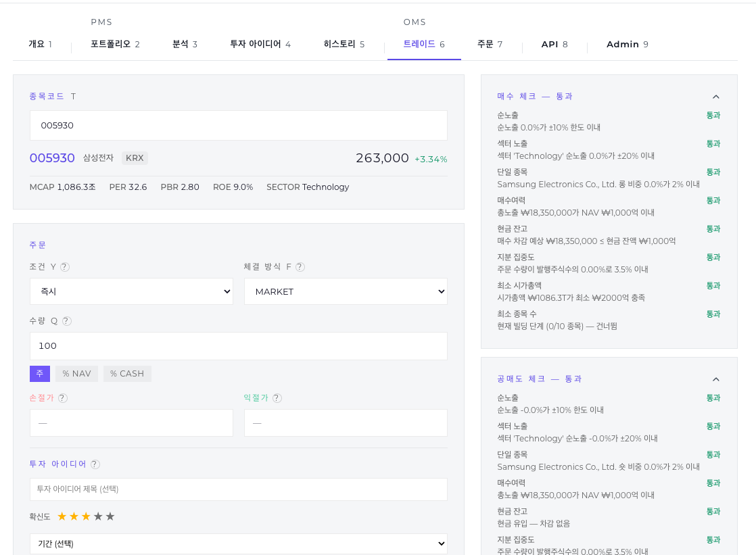Click 삼성전자 company name
Image resolution: width=756 pixels, height=555 pixels.
coord(98,158)
